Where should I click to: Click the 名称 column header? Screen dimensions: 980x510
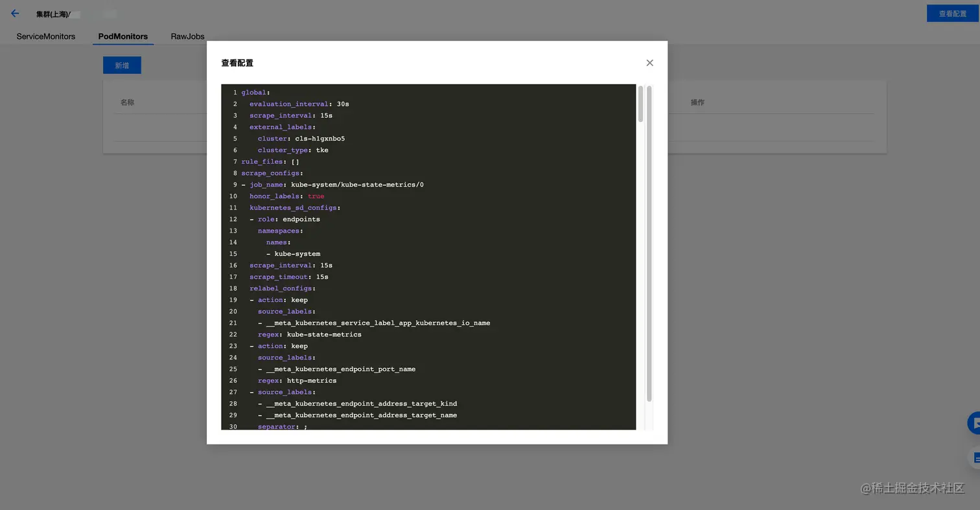point(127,102)
